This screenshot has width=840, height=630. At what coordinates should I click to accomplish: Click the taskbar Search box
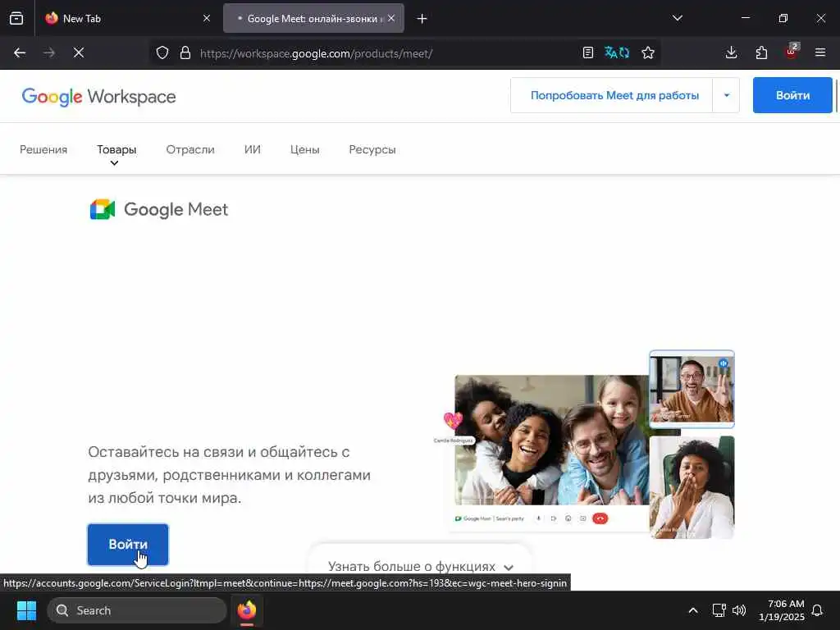[137, 610]
